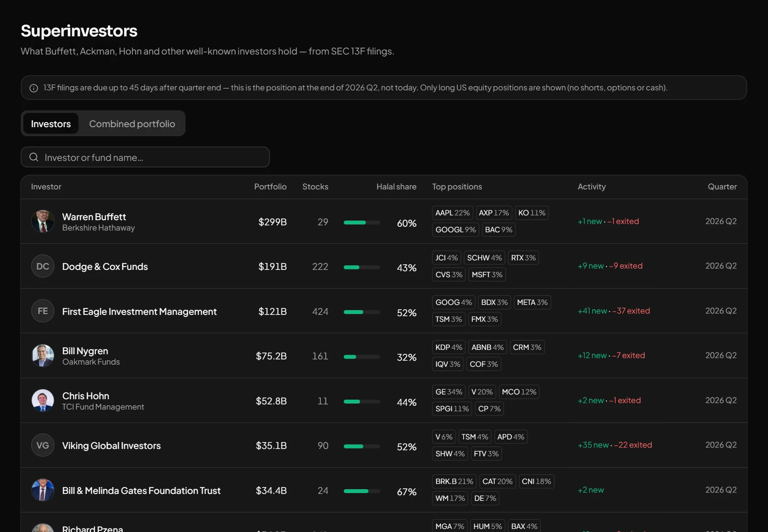768x532 pixels.
Task: Click the KDP 4% position chip
Action: 449,347
